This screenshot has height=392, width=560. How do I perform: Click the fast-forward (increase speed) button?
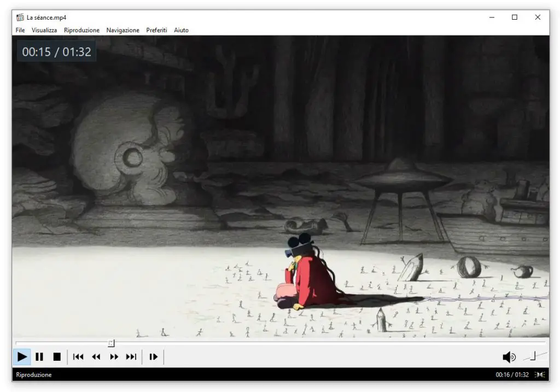(x=114, y=356)
